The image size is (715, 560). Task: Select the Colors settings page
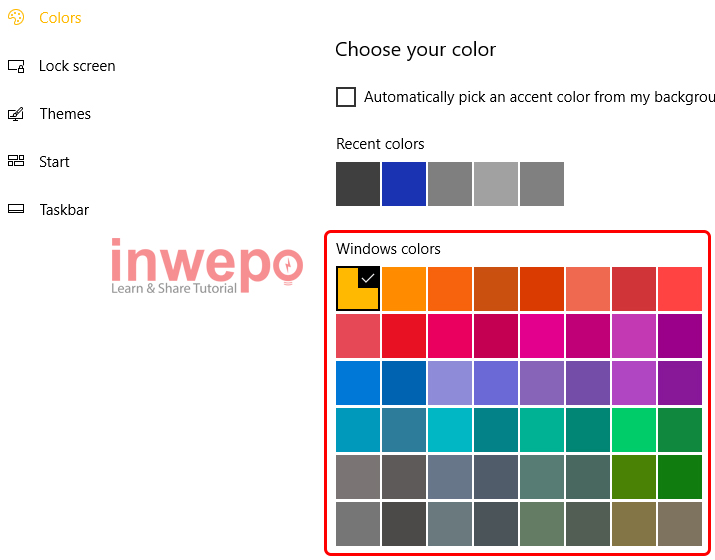coord(60,18)
